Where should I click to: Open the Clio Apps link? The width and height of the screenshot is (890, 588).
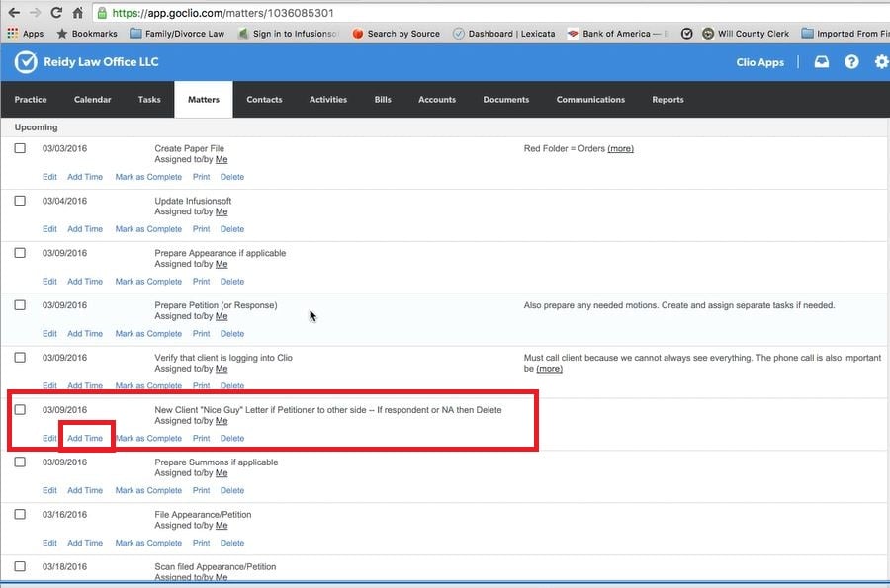tap(759, 62)
